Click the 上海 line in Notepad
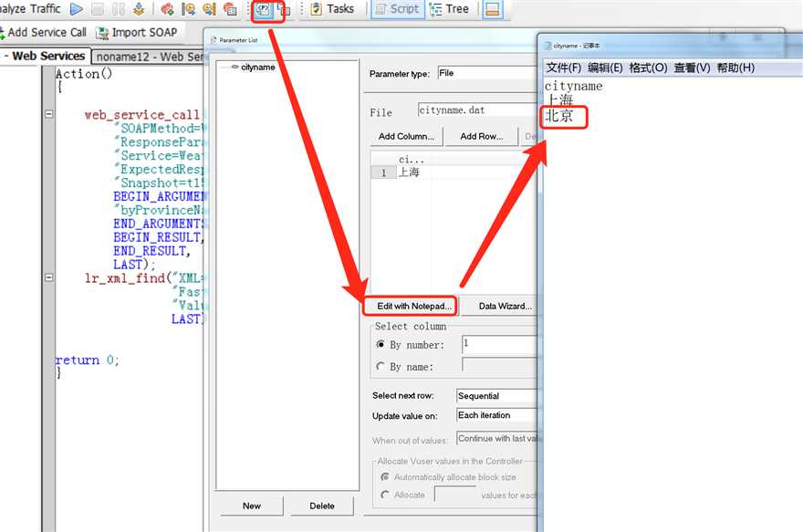The width and height of the screenshot is (803, 532). tap(558, 99)
